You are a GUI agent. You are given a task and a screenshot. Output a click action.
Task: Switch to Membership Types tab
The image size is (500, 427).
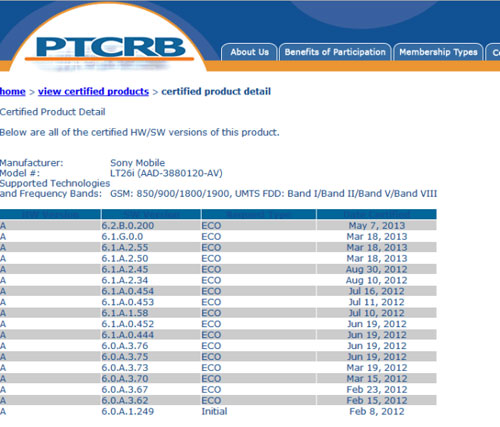tap(438, 52)
